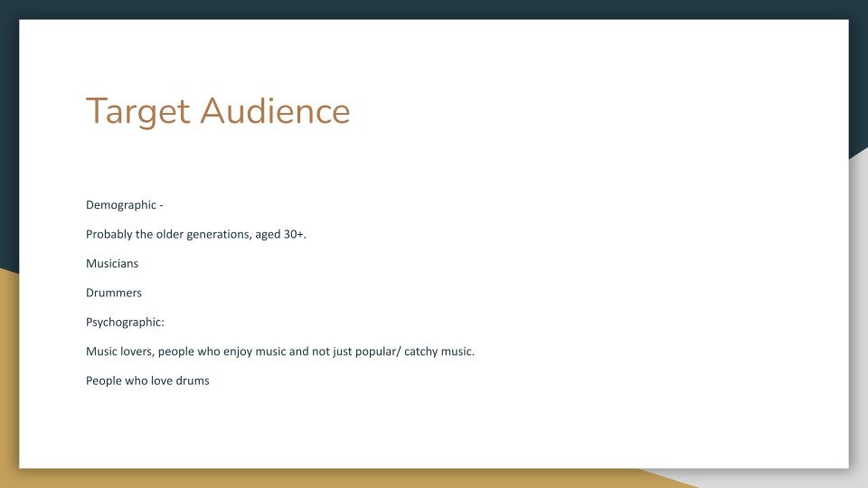
Task: Click the empty white area right of the title
Action: (588, 112)
